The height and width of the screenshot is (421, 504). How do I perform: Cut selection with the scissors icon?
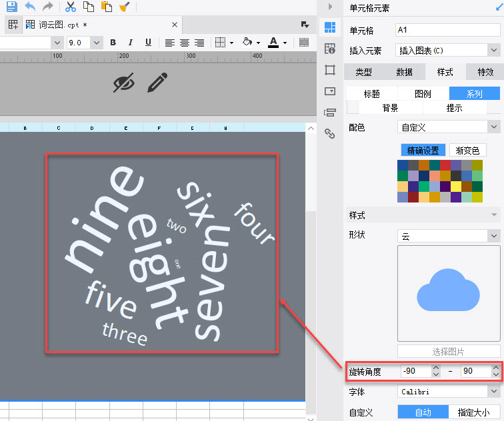tap(70, 7)
